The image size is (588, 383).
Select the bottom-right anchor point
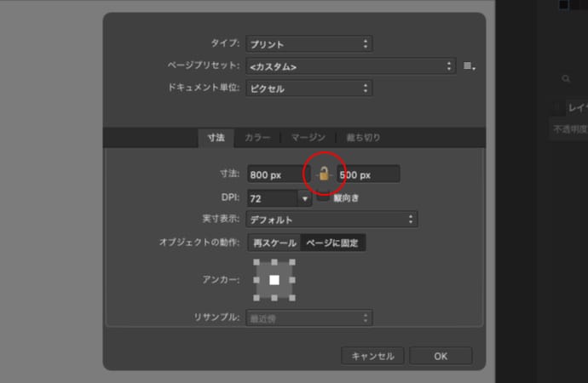(x=292, y=298)
